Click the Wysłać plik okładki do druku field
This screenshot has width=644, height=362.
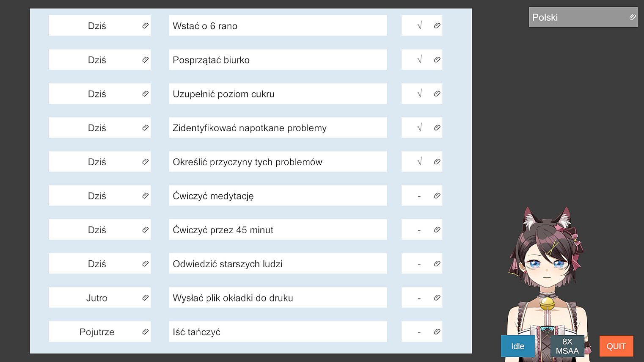(x=278, y=298)
